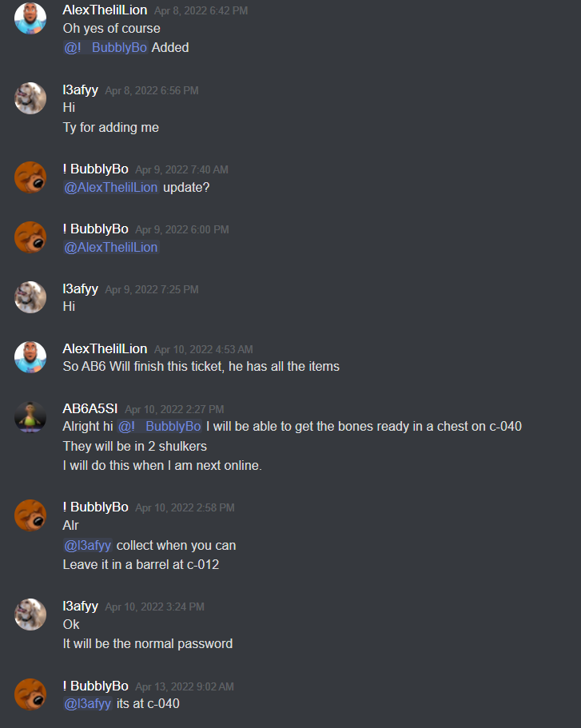Click the @l3afyy mention before 'collect when you can'

click(88, 545)
